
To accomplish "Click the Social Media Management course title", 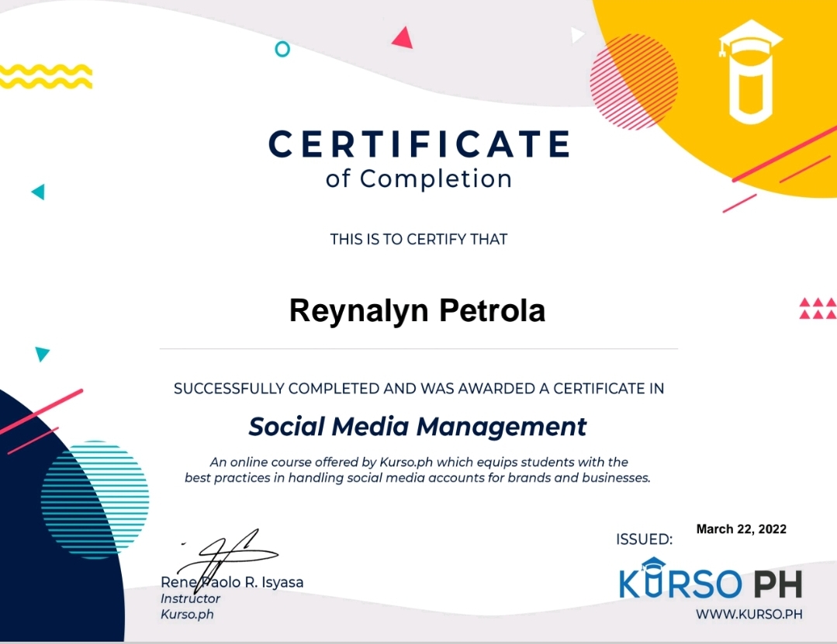I will pyautogui.click(x=418, y=426).
